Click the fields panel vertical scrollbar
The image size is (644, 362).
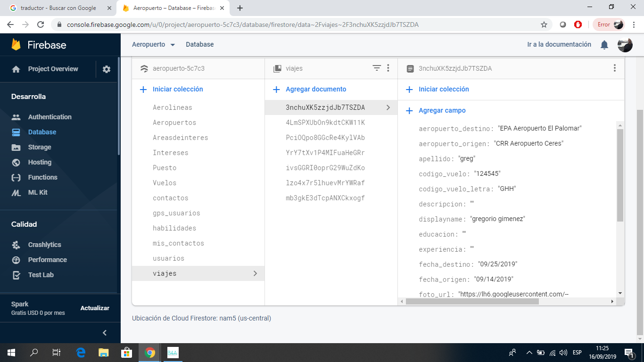click(x=620, y=174)
